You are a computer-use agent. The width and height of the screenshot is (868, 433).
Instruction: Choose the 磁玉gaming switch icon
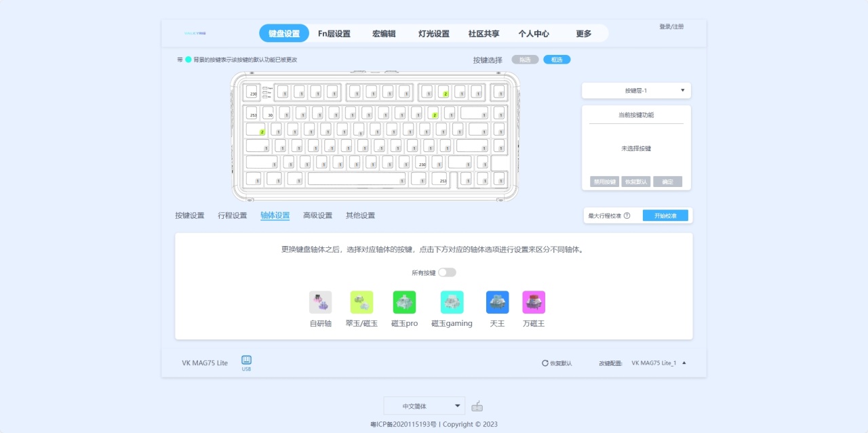pos(452,302)
